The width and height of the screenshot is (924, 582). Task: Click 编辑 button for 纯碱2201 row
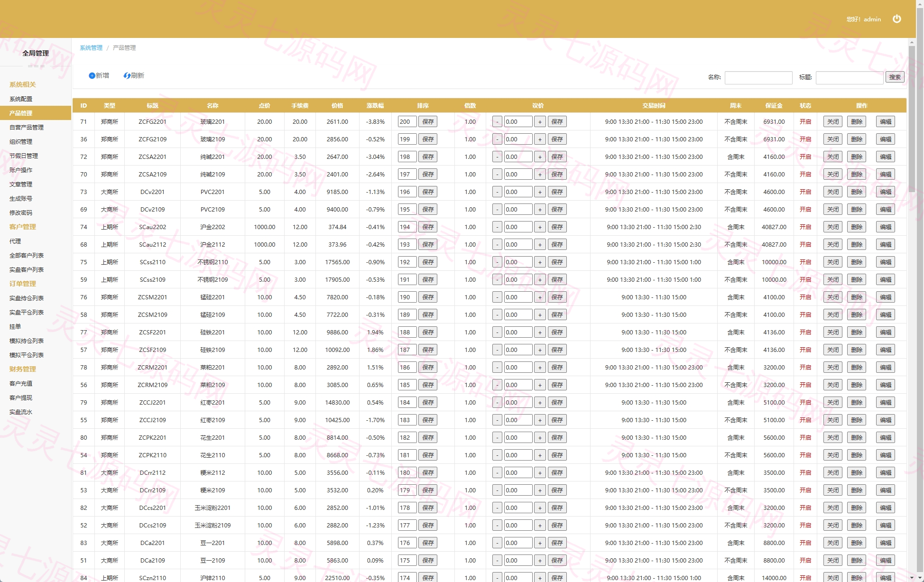[x=886, y=157]
